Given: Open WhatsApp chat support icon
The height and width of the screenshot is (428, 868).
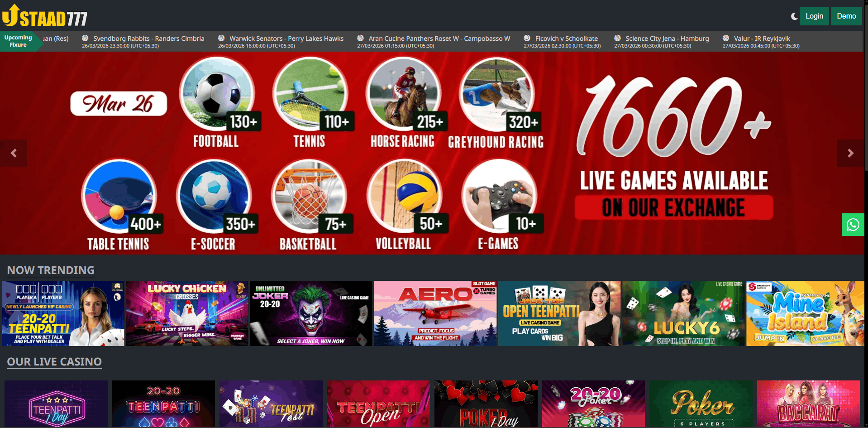Looking at the screenshot, I should coord(853,225).
